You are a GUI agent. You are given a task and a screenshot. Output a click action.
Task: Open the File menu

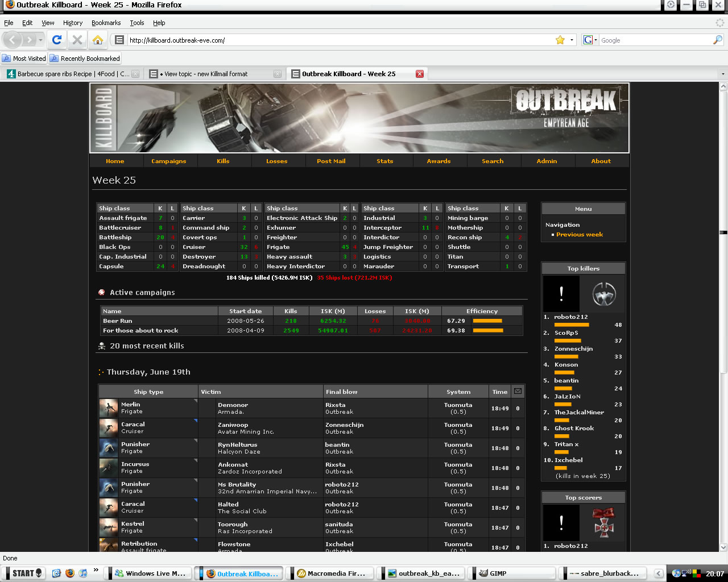tap(9, 23)
